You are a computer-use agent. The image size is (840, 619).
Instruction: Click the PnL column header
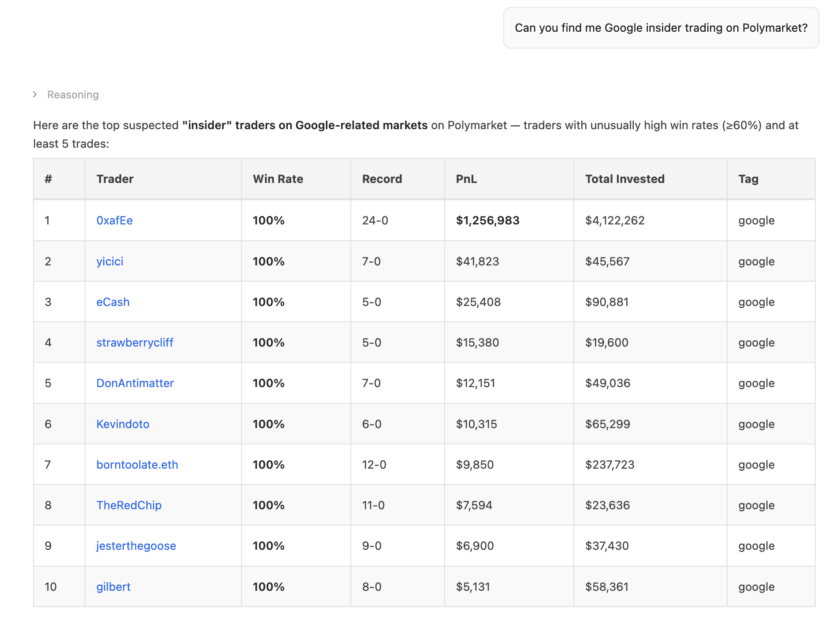[x=466, y=179]
